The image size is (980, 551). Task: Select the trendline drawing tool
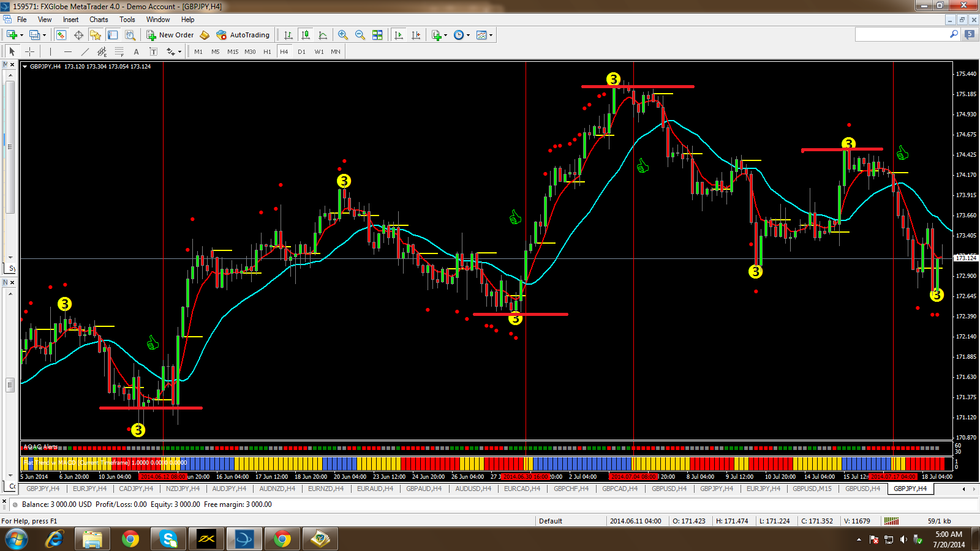click(85, 51)
